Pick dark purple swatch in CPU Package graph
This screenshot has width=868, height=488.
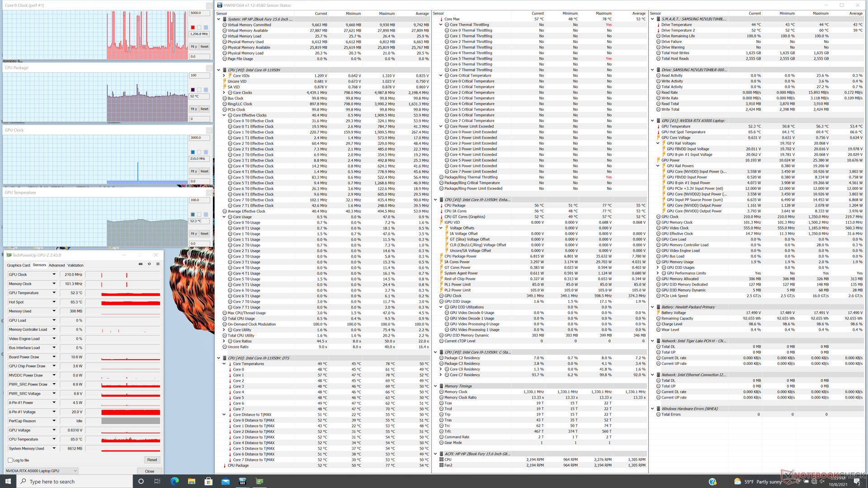(193, 90)
